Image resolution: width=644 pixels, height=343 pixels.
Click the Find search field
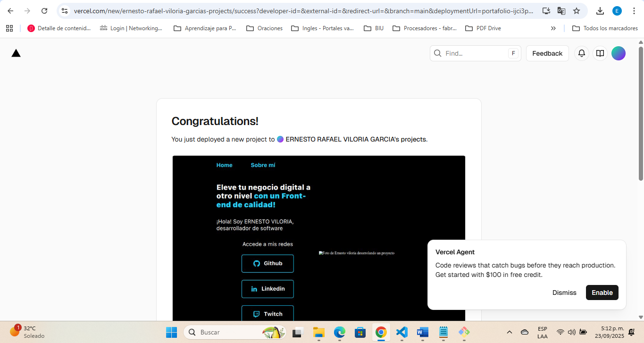[x=475, y=53]
